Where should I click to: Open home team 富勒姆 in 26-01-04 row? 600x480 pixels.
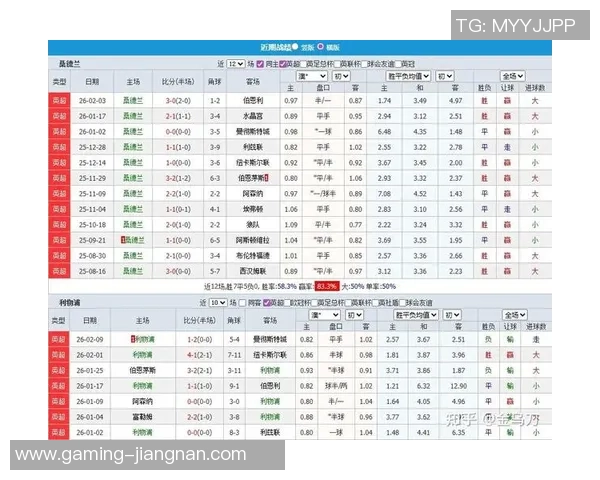pos(142,417)
